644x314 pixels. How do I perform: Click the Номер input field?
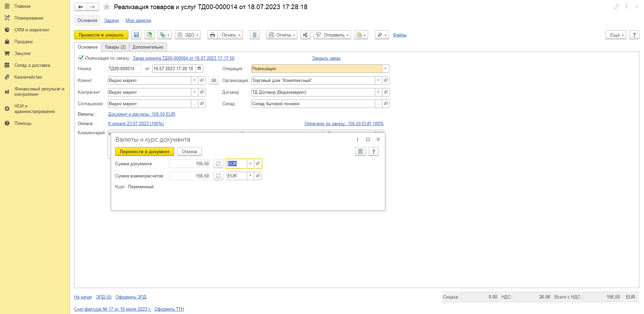[x=125, y=68]
